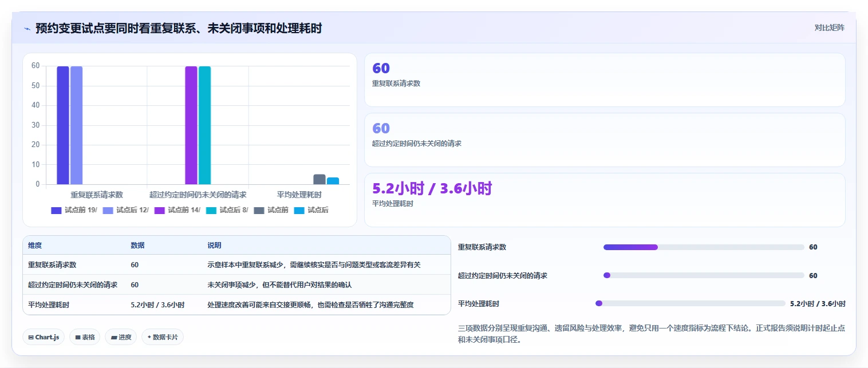The image size is (868, 368).
Task: Click the 说明 table column header
Action: 215,246
